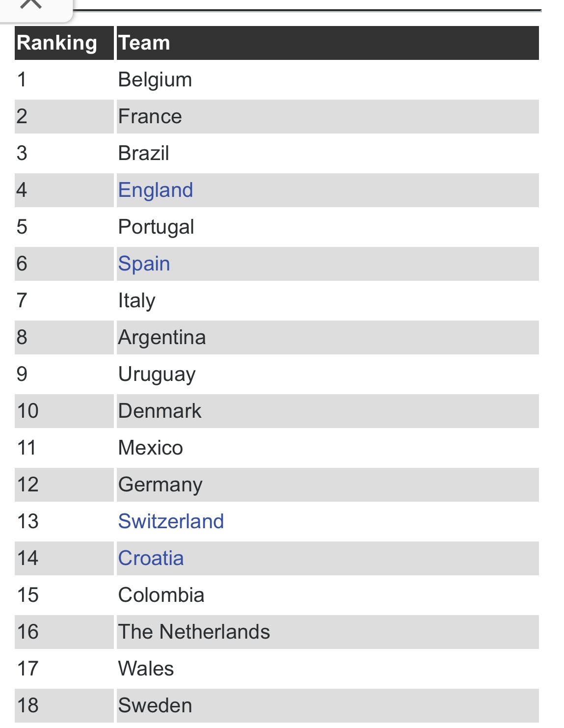Click the Ranking column header
Viewport: 564px width, 728px height.
pyautogui.click(x=64, y=43)
